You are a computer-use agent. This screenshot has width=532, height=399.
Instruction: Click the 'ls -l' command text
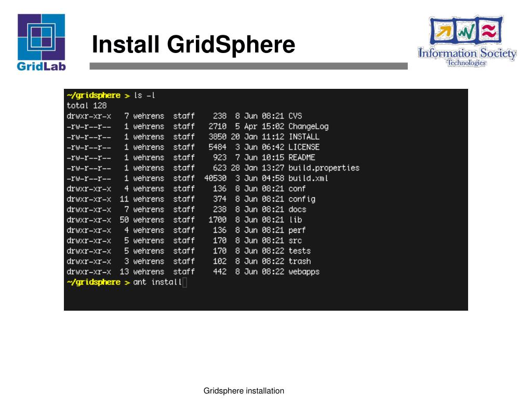[x=144, y=96]
